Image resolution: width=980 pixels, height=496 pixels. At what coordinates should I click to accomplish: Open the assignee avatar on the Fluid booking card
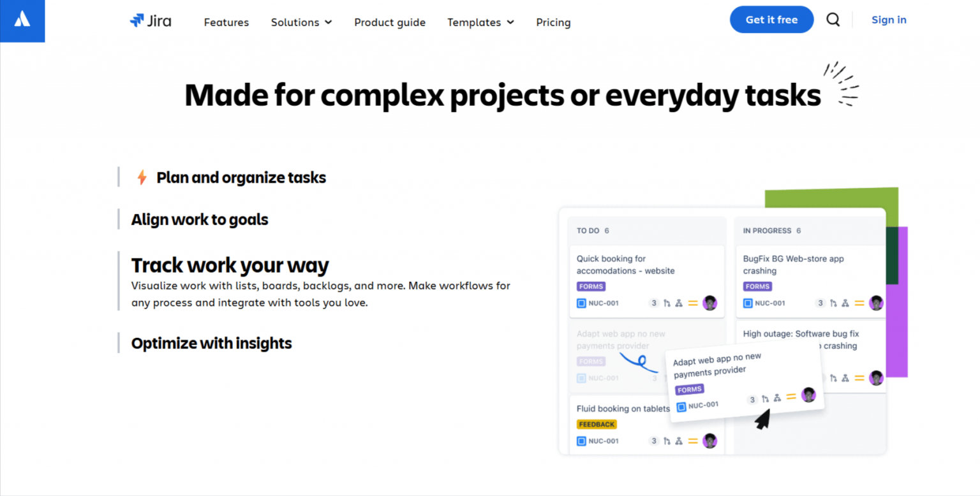(709, 441)
